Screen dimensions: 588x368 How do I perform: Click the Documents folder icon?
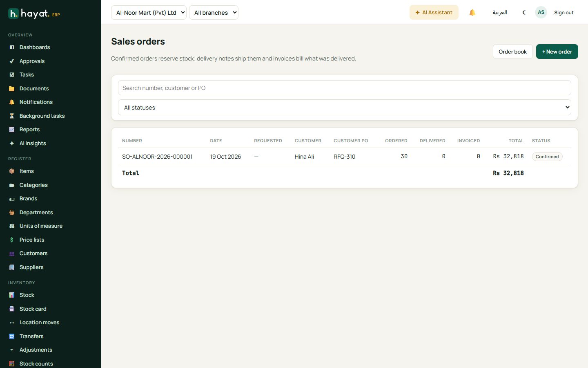pos(12,89)
